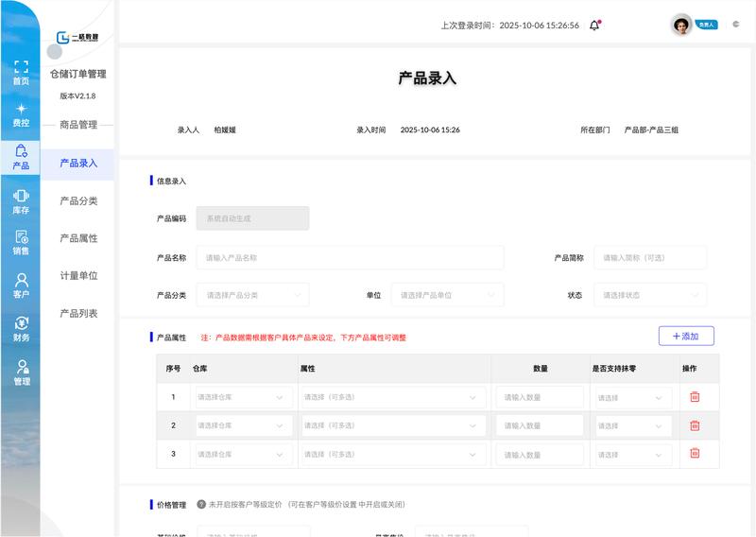The width and height of the screenshot is (756, 537).
Task: Go to 计量单位 menu item
Action: [78, 275]
